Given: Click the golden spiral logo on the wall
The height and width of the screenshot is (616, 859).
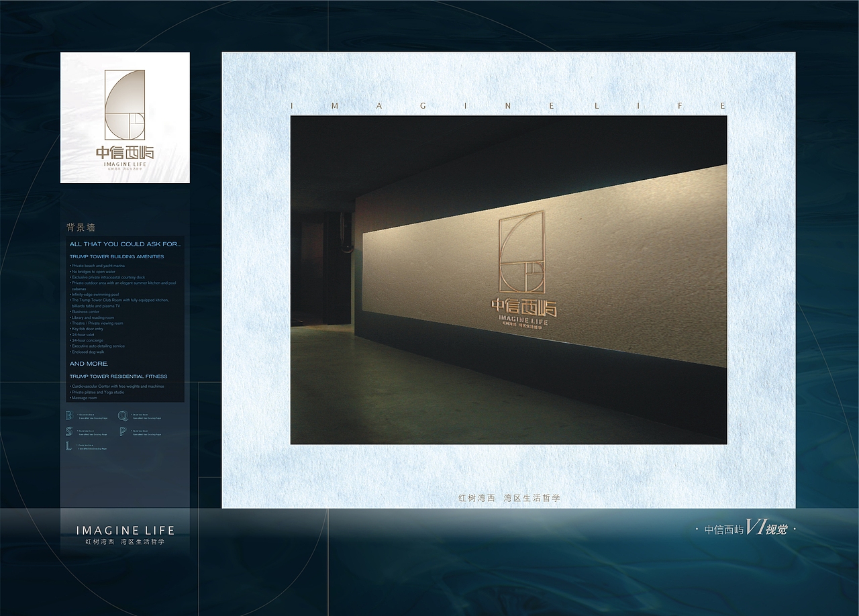Looking at the screenshot, I should click(x=521, y=252).
